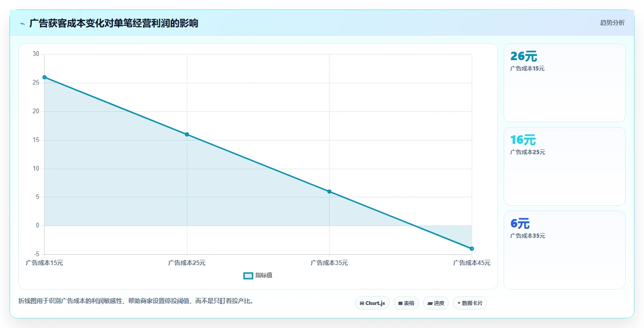Click the data point at 广告成本35元

pyautogui.click(x=329, y=191)
